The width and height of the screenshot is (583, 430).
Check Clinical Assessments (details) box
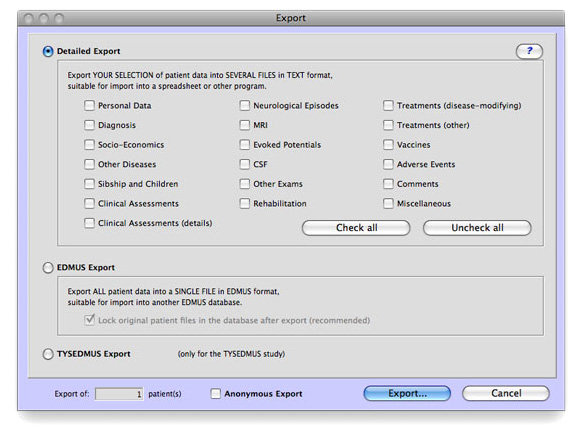pos(89,223)
